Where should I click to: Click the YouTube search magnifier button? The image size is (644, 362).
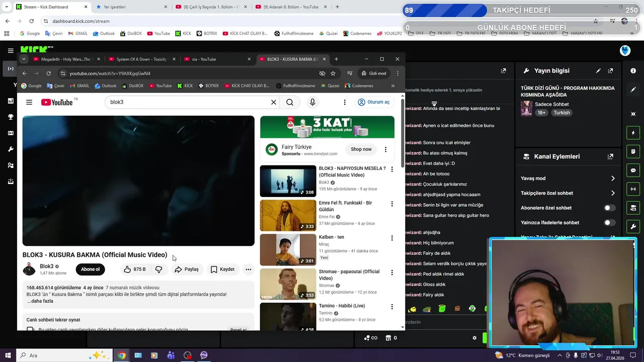(x=290, y=102)
